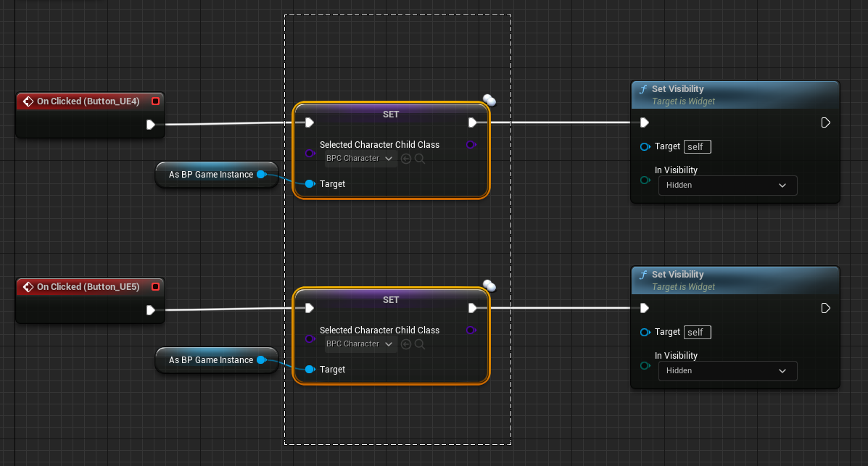Viewport: 868px width, 466px height.
Task: Click the hollow exec output pin on upper Set Visibility
Action: point(824,122)
